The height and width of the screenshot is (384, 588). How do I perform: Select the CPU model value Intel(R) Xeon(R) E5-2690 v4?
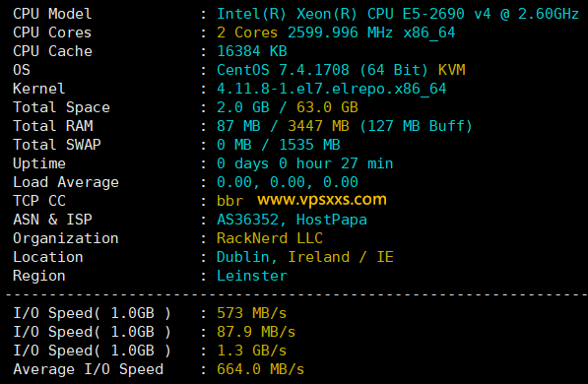[398, 14]
